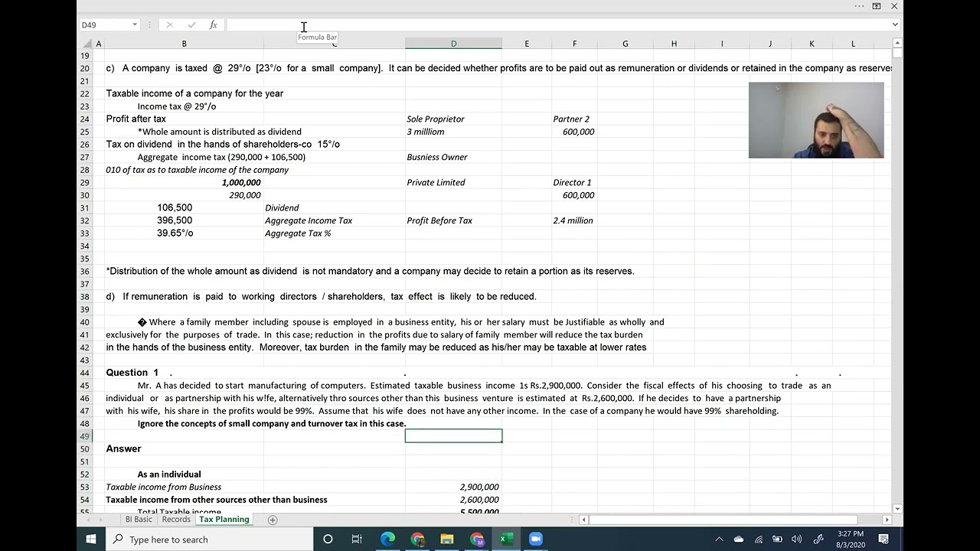Launch Microsoft Edge from taskbar
Image resolution: width=980 pixels, height=551 pixels.
[387, 539]
